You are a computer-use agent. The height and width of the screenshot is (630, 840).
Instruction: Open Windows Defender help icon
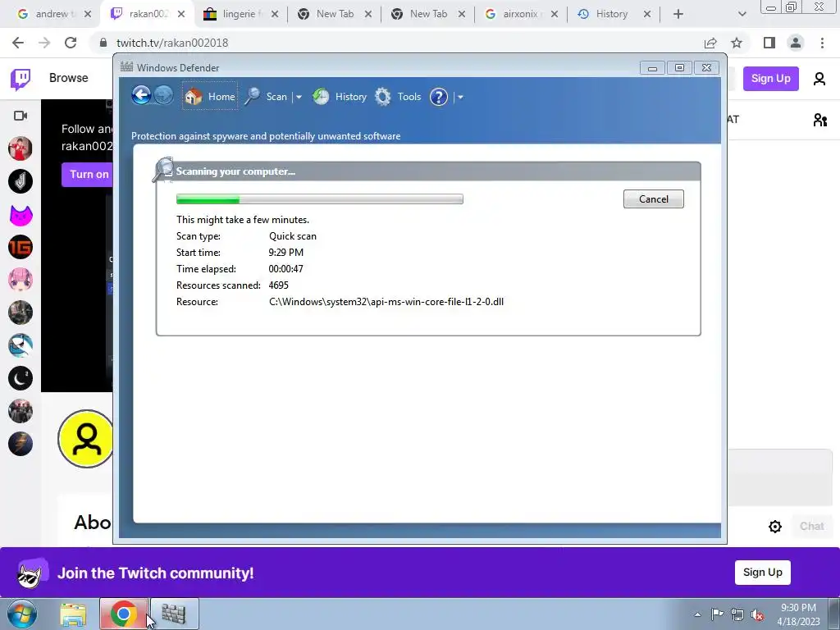(439, 97)
